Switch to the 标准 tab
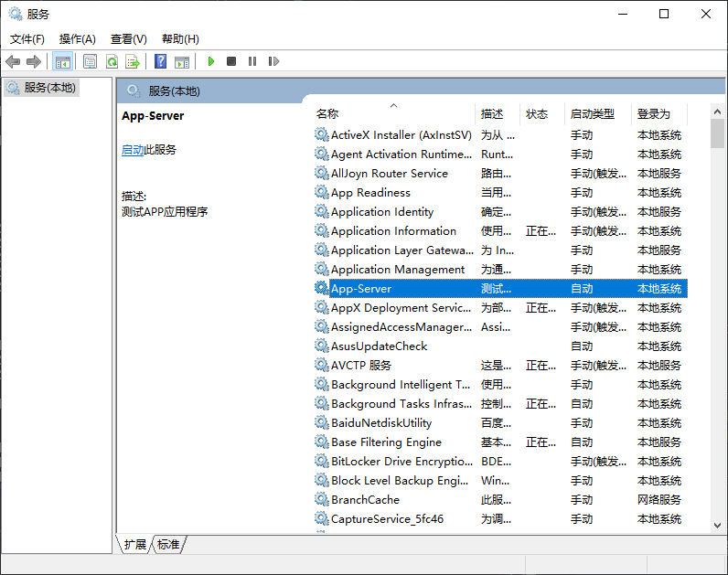The height and width of the screenshot is (575, 728). click(168, 544)
